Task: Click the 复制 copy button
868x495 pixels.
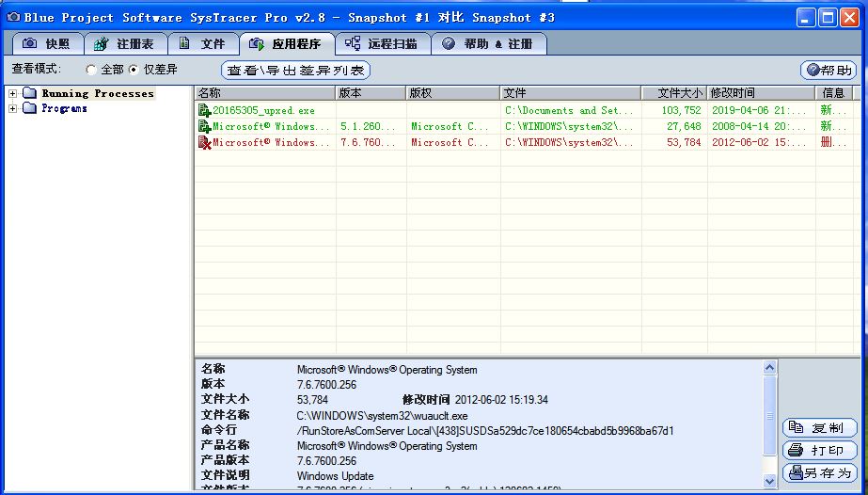Action: click(x=820, y=428)
